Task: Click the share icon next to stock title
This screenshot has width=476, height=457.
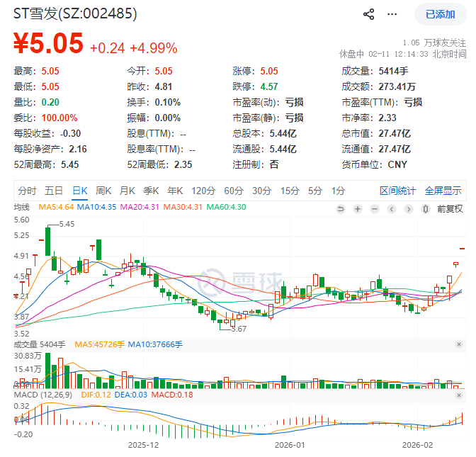Action: pyautogui.click(x=368, y=14)
